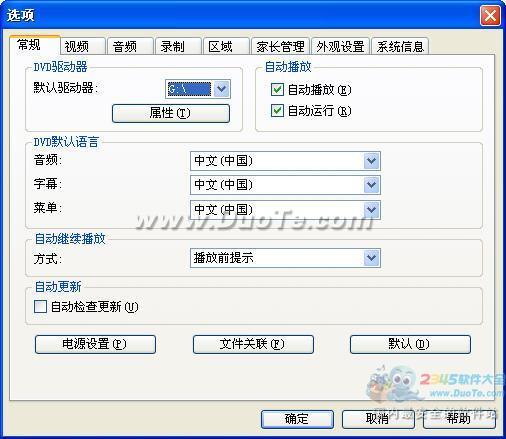Click the 电源设置(P) button
506x439 pixels.
(x=95, y=344)
